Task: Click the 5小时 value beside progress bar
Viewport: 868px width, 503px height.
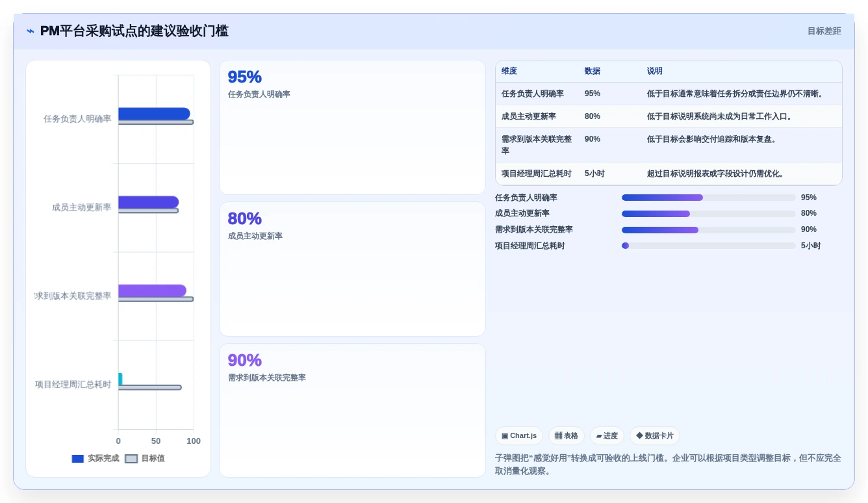Action: [811, 246]
